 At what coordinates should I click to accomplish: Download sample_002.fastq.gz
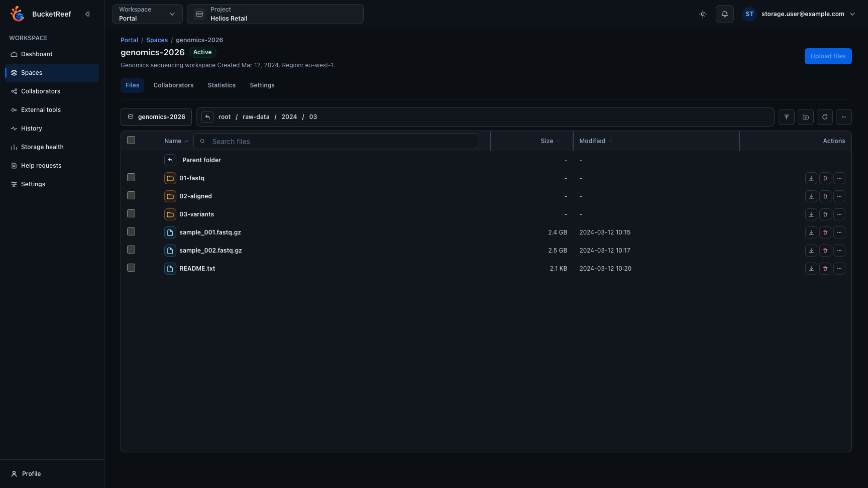(x=811, y=251)
